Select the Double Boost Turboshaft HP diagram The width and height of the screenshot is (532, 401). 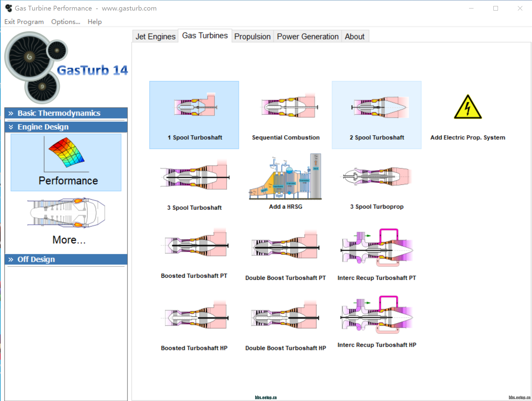pos(285,315)
